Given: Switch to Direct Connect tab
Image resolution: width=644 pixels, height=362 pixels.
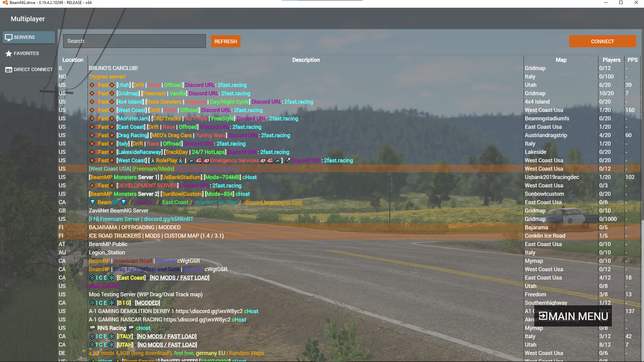Looking at the screenshot, I should tap(33, 69).
